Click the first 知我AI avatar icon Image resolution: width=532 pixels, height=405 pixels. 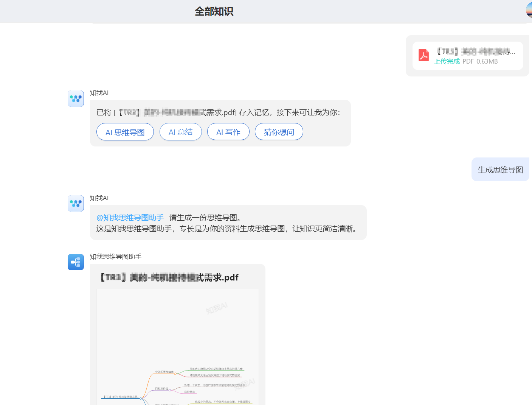tap(76, 98)
